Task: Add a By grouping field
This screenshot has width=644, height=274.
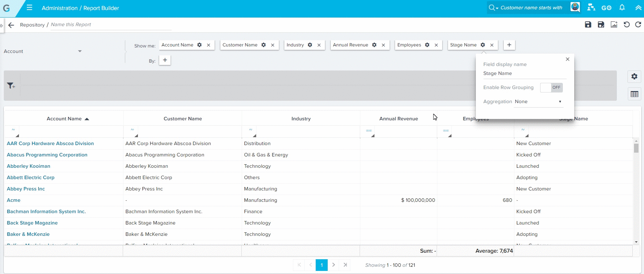Action: pyautogui.click(x=165, y=60)
